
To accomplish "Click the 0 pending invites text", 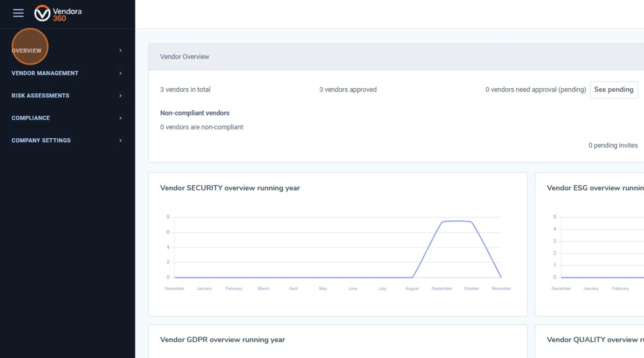I will [613, 146].
